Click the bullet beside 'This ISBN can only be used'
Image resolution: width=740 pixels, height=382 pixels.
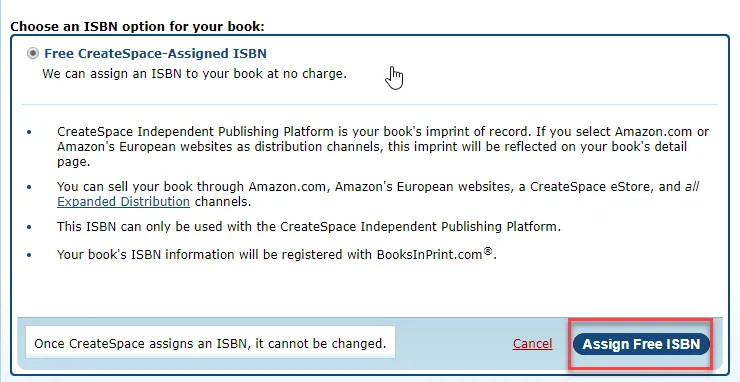coord(29,227)
